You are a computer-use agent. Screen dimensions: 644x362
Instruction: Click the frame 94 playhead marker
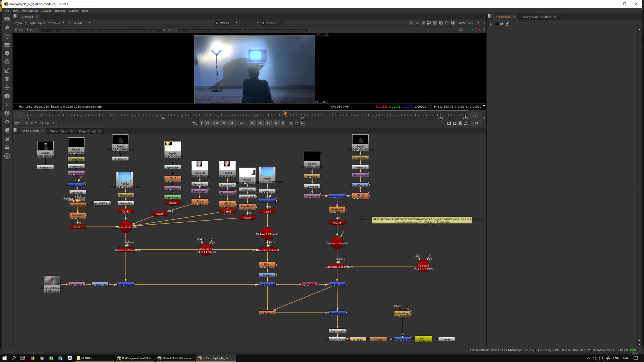click(x=285, y=113)
